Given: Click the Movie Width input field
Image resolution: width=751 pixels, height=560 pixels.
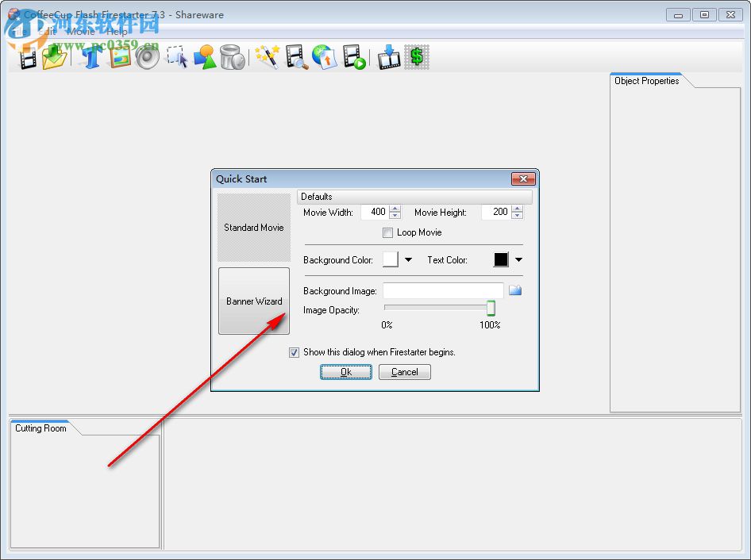Looking at the screenshot, I should (x=374, y=212).
